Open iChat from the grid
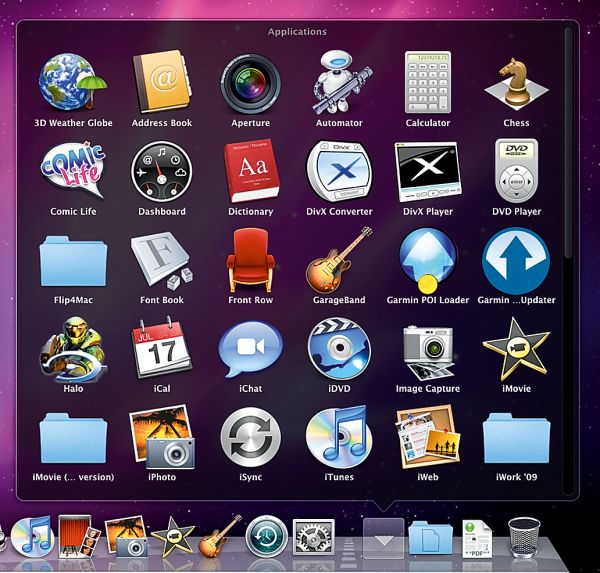Image resolution: width=600 pixels, height=573 pixels. 250,348
